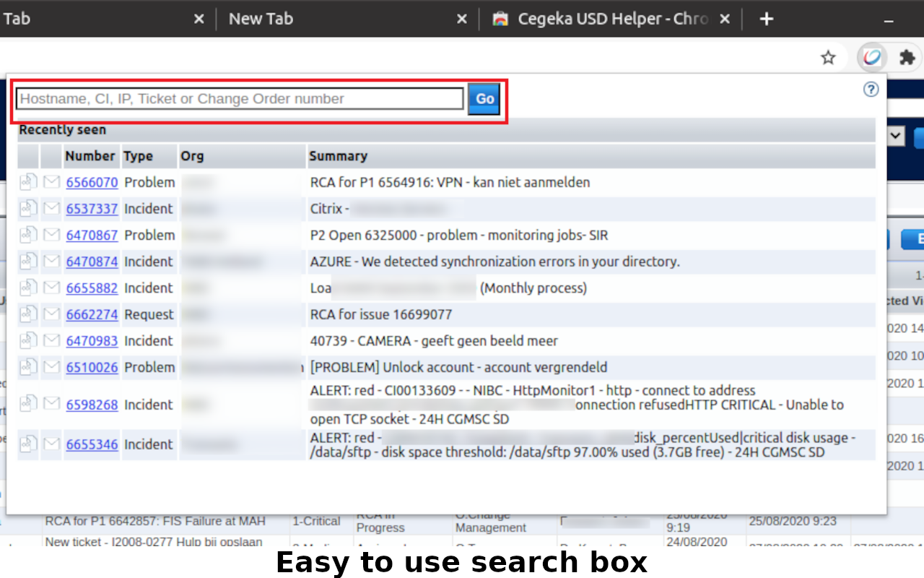Screen dimensions: 924x578
Task: Click summary 'RCA for P1 6564916: VPN'
Action: [450, 183]
